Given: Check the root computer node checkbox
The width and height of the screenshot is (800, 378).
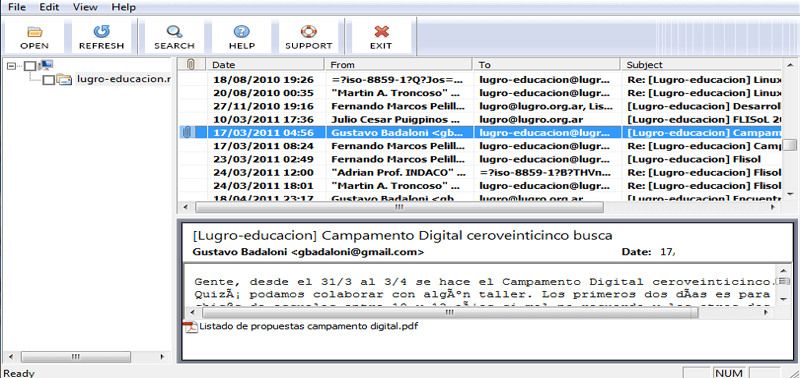Looking at the screenshot, I should coord(31,66).
